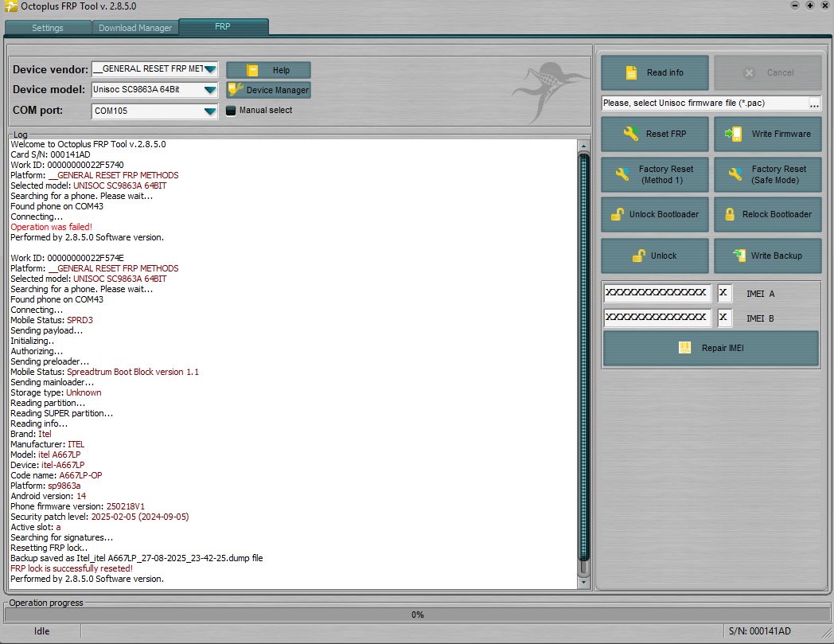This screenshot has height=644, width=834.
Task: Click the phone arrow icon on Write Firmware
Action: (734, 134)
